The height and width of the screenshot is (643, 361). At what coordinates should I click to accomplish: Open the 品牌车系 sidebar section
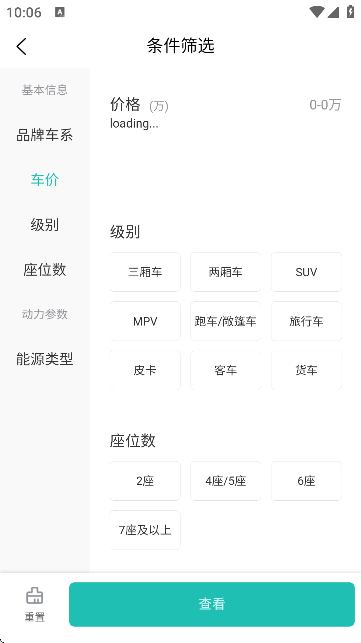click(x=45, y=135)
